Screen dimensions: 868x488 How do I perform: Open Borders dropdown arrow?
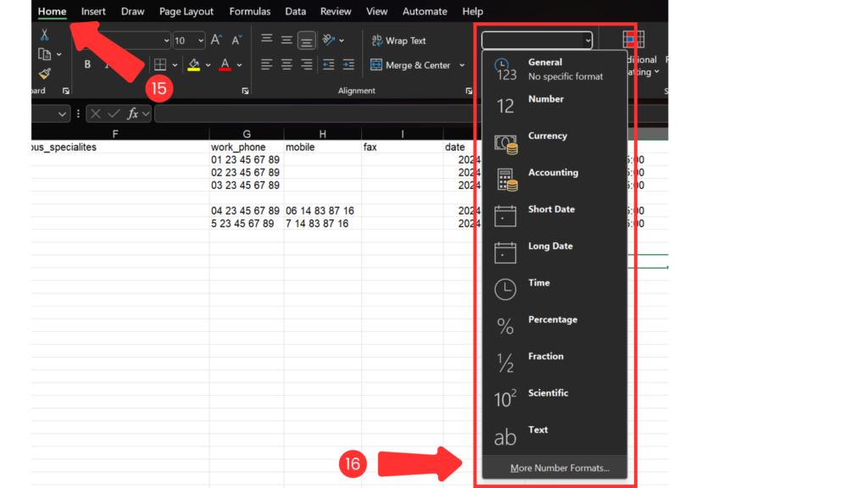point(175,64)
